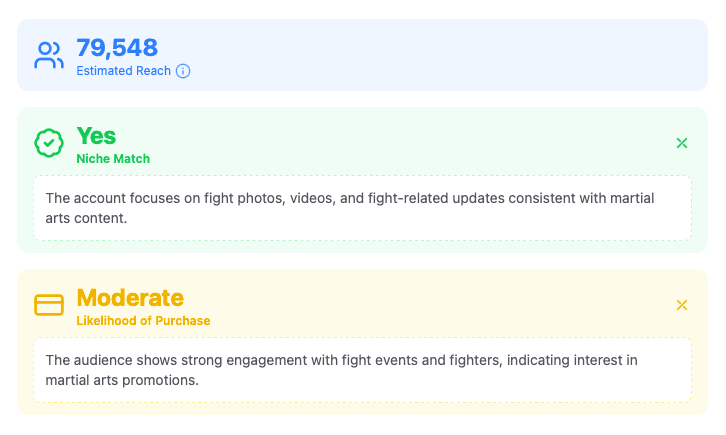Viewport: 726px width, 435px height.
Task: Click the audience engagement description box
Action: (363, 370)
